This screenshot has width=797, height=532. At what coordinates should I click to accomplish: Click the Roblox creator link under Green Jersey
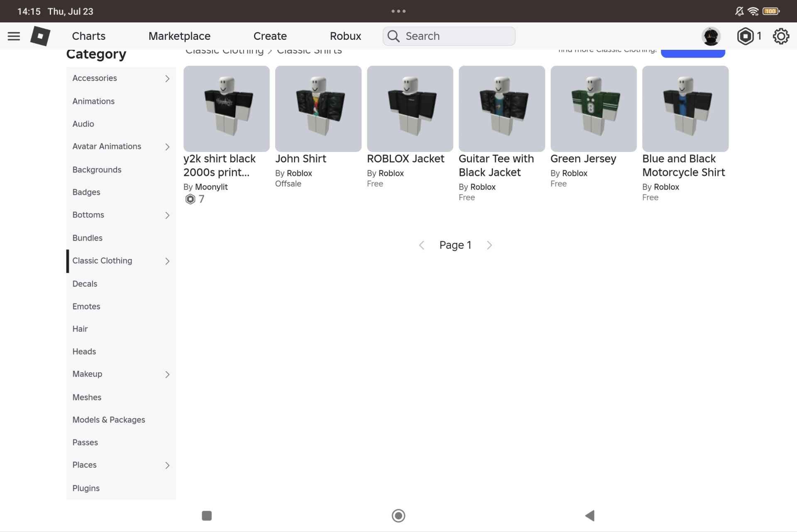[575, 173]
